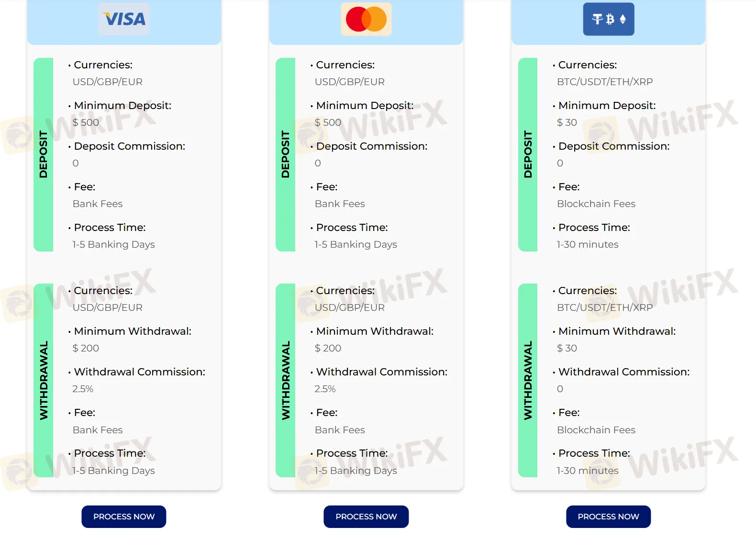The width and height of the screenshot is (756, 538).
Task: Select the Visa WITHDRAWAL green side label
Action: click(44, 380)
